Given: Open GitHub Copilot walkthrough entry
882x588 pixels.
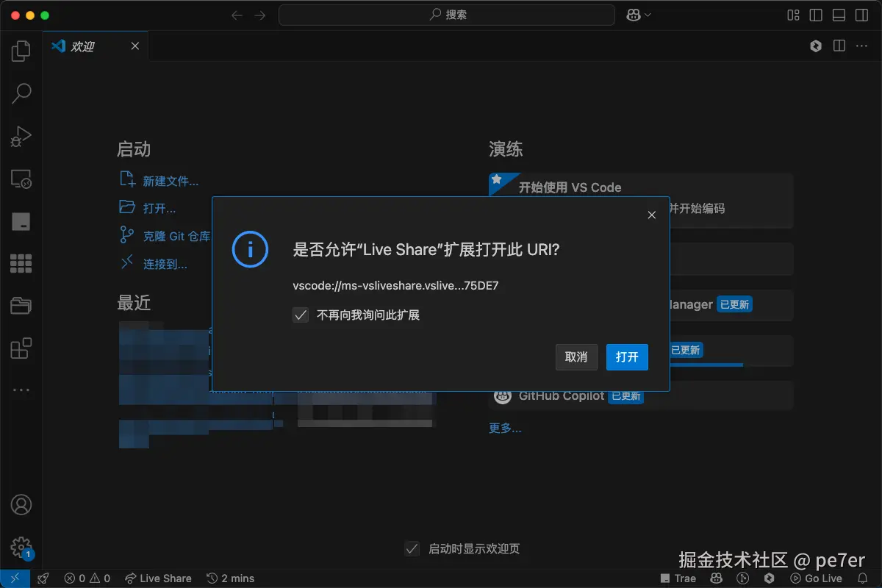Looking at the screenshot, I should 641,395.
